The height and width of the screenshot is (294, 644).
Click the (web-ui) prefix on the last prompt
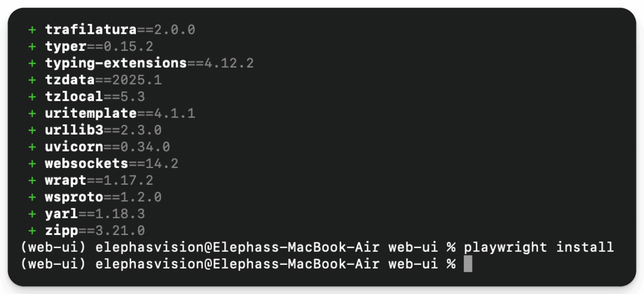tap(53, 264)
